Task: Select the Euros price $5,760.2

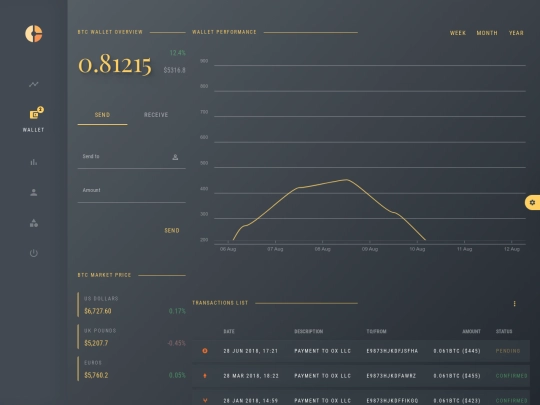Action: pyautogui.click(x=96, y=375)
